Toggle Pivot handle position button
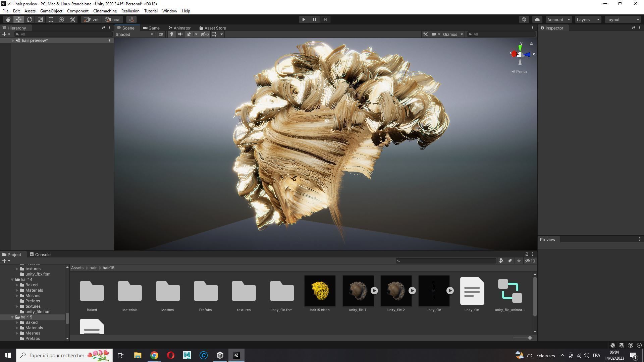Screen dimensions: 644x362 (x=92, y=19)
